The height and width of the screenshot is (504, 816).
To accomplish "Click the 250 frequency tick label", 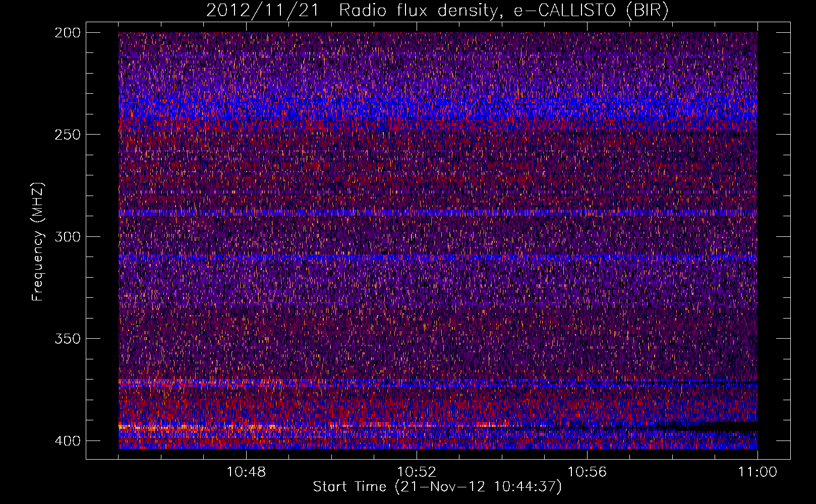I will point(67,135).
